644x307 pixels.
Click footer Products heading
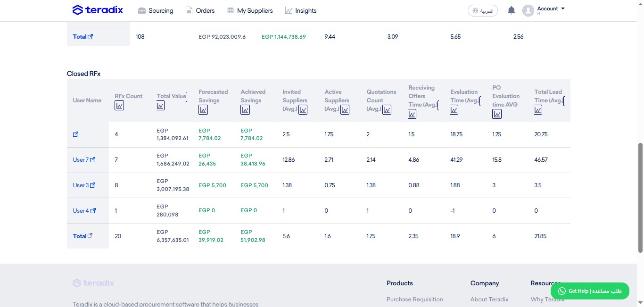point(400,283)
